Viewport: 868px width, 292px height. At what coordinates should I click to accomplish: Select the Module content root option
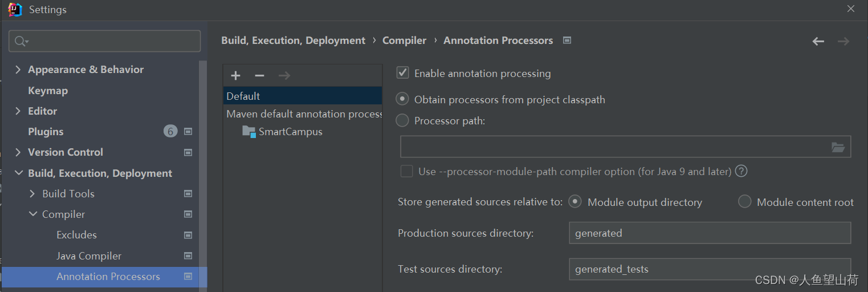[x=744, y=202]
